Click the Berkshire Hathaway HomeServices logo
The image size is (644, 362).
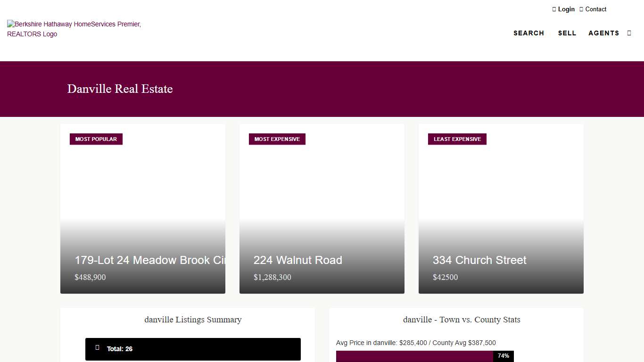click(x=74, y=29)
